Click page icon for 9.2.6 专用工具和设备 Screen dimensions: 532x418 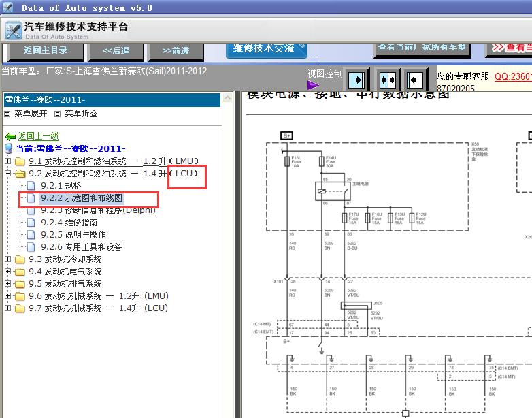[x=31, y=247]
